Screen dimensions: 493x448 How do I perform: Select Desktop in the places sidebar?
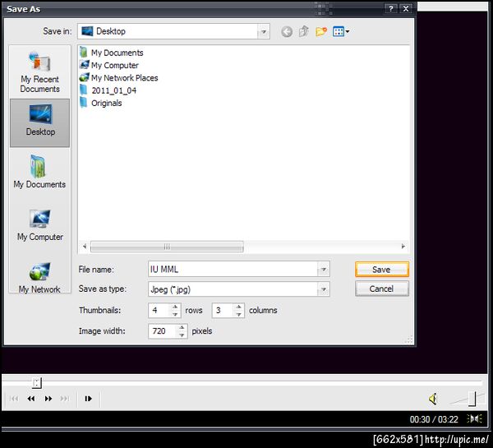click(40, 122)
